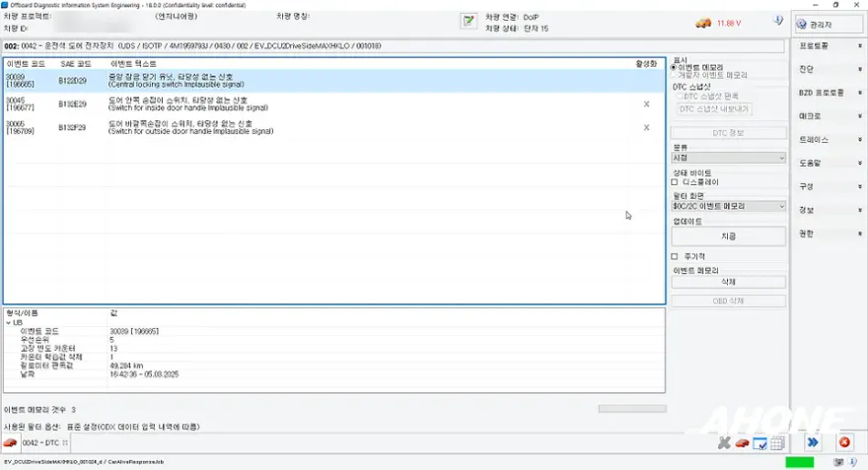Screen dimensions: 868x470
Task: Click the red circle X exit icon
Action: click(x=844, y=442)
